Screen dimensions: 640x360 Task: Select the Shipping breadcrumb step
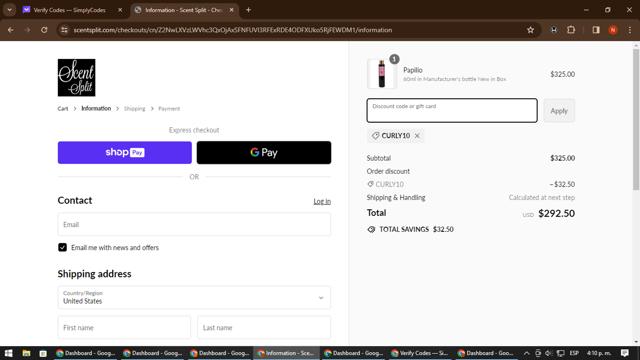[135, 109]
